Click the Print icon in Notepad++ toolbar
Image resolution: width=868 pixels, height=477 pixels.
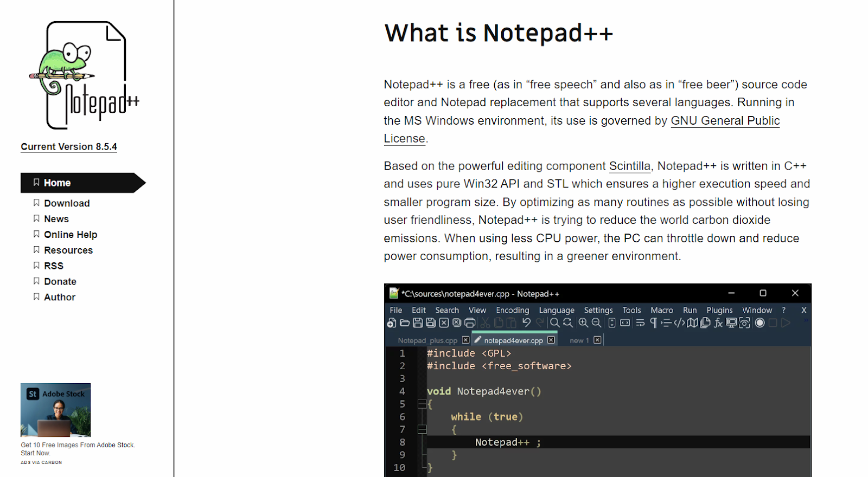470,323
